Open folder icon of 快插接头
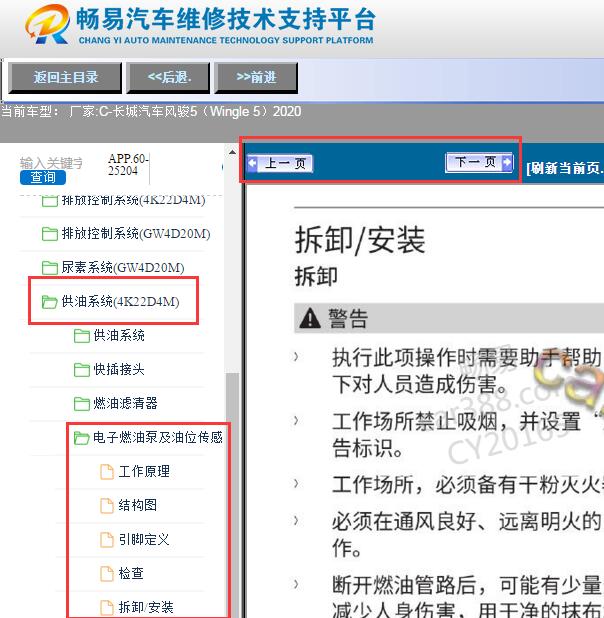 pyautogui.click(x=82, y=370)
